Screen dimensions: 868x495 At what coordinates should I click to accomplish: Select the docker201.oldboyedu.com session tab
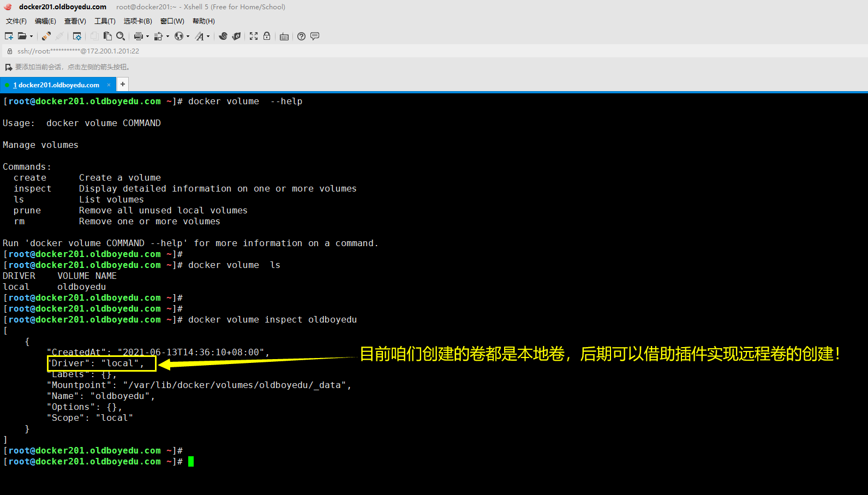tap(56, 85)
